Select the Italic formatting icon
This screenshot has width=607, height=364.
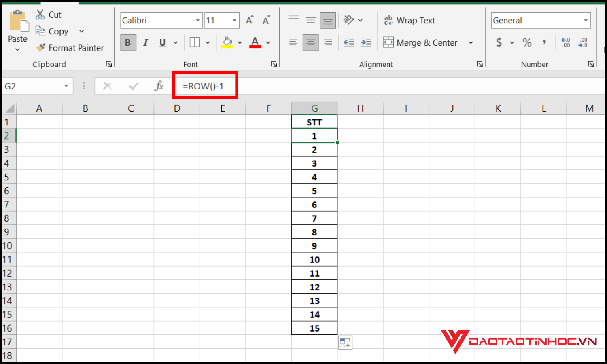click(145, 42)
